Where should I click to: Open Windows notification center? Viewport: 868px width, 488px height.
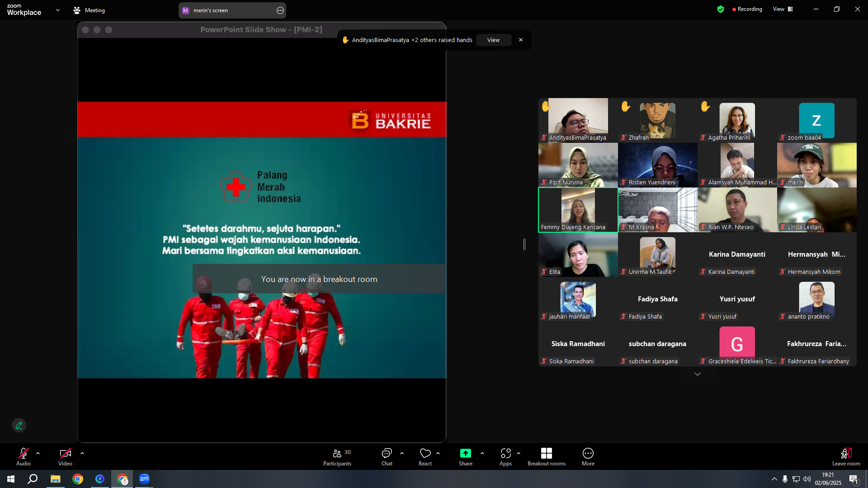pyautogui.click(x=854, y=479)
